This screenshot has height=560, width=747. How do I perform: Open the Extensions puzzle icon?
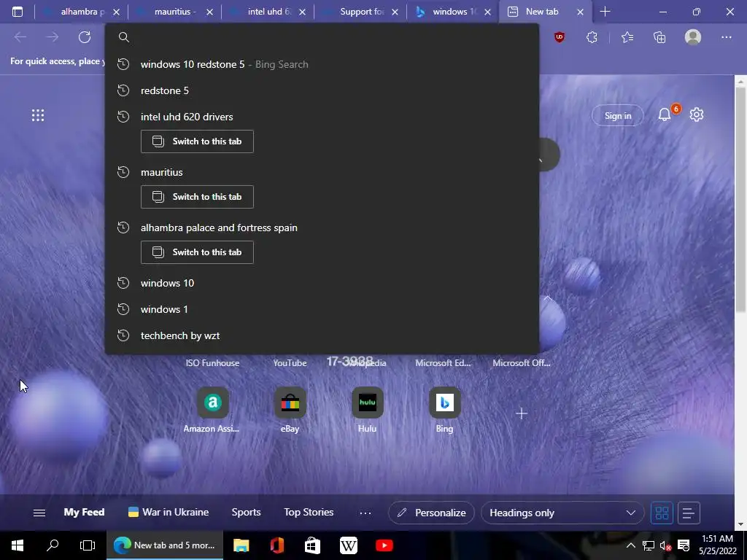(592, 37)
